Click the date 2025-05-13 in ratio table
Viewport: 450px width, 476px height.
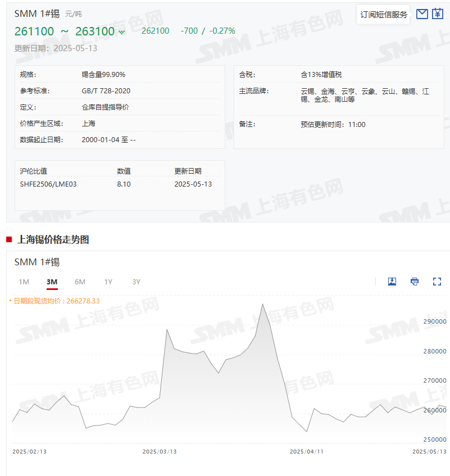(193, 184)
